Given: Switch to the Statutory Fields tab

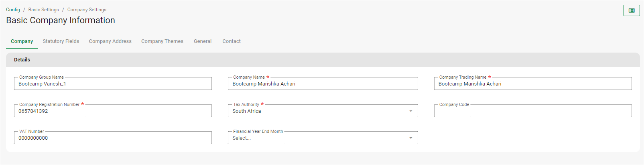Looking at the screenshot, I should 61,41.
